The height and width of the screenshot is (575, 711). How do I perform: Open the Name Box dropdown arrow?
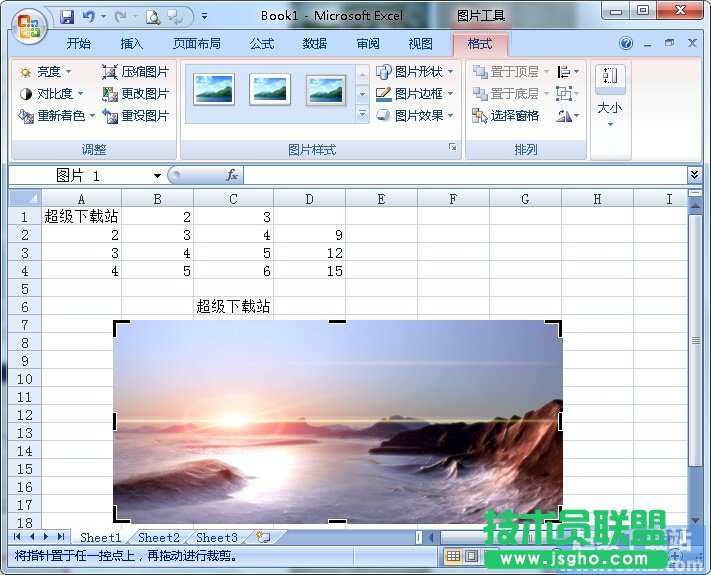click(157, 176)
